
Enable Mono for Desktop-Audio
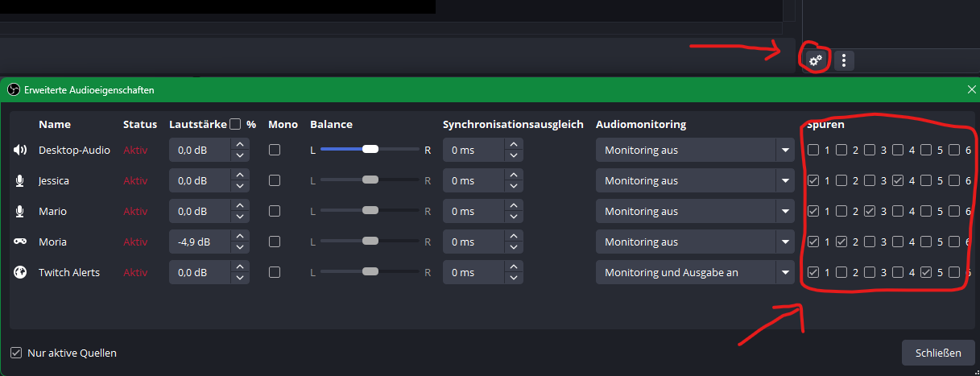click(x=275, y=150)
